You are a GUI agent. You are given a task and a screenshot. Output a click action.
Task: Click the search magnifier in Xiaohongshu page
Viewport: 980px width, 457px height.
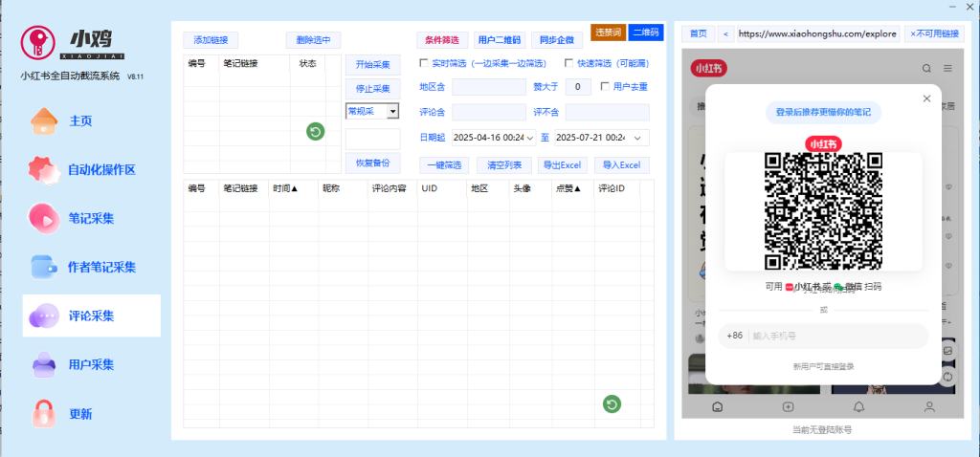pos(926,69)
